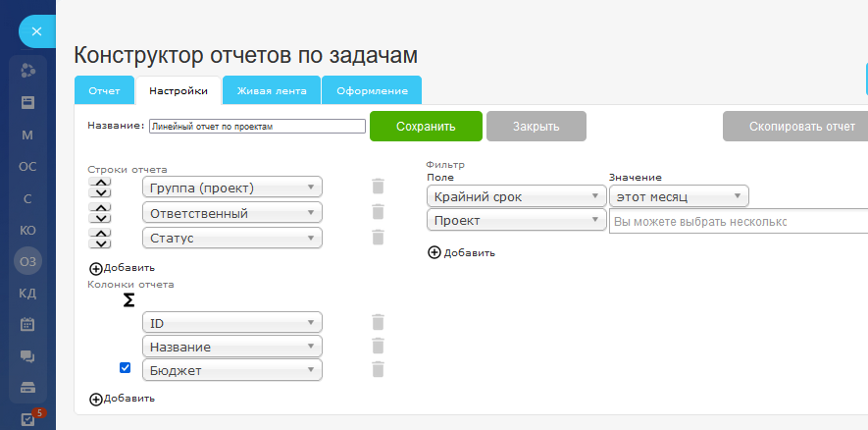The height and width of the screenshot is (430, 868).
Task: Uncheck the sum checkbox beside Бюджет
Action: coord(125,368)
